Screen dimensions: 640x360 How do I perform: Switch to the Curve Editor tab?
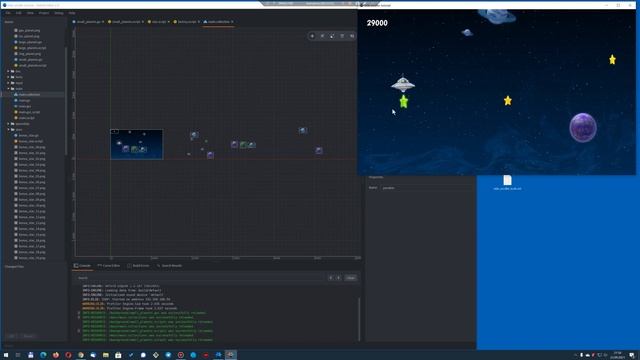109,266
